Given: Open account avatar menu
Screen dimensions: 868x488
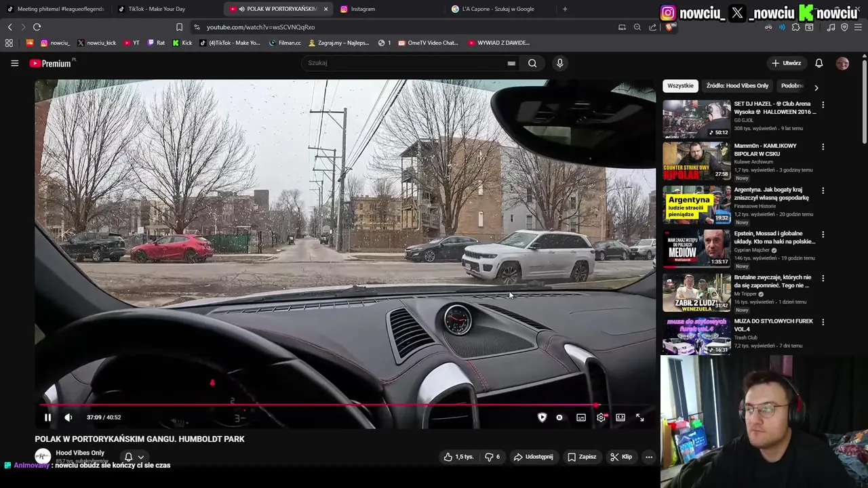Looking at the screenshot, I should (x=843, y=63).
